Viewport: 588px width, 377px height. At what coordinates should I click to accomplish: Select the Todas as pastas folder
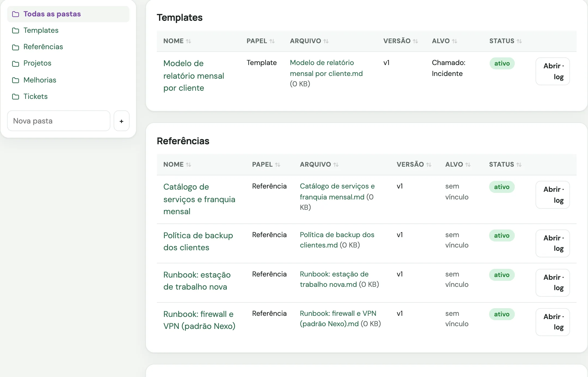click(68, 14)
